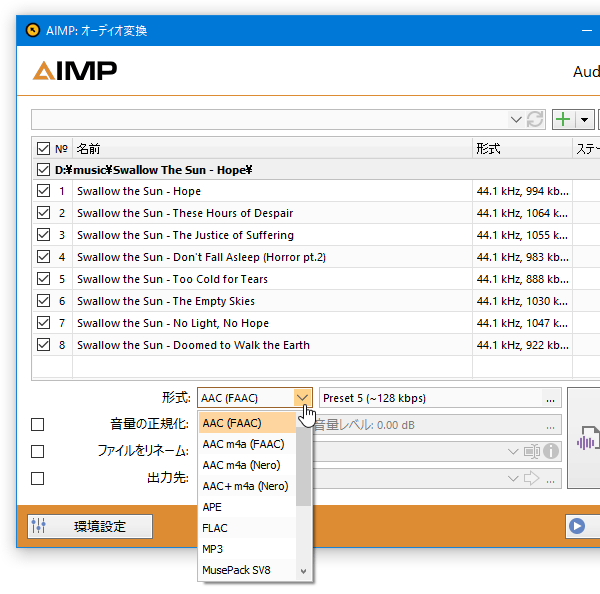Uncheck track 6 The Empty Skies
Image resolution: width=600 pixels, height=594 pixels.
coord(43,301)
